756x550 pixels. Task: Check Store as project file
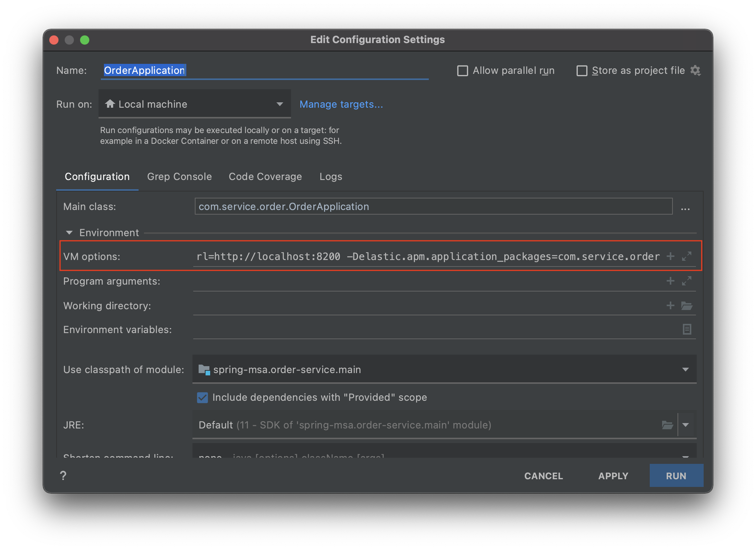(582, 71)
